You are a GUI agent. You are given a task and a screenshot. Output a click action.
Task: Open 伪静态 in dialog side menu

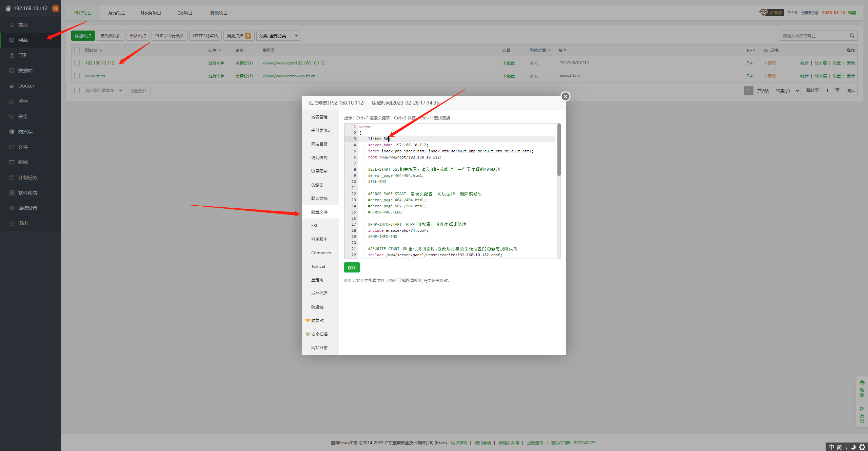coord(320,185)
